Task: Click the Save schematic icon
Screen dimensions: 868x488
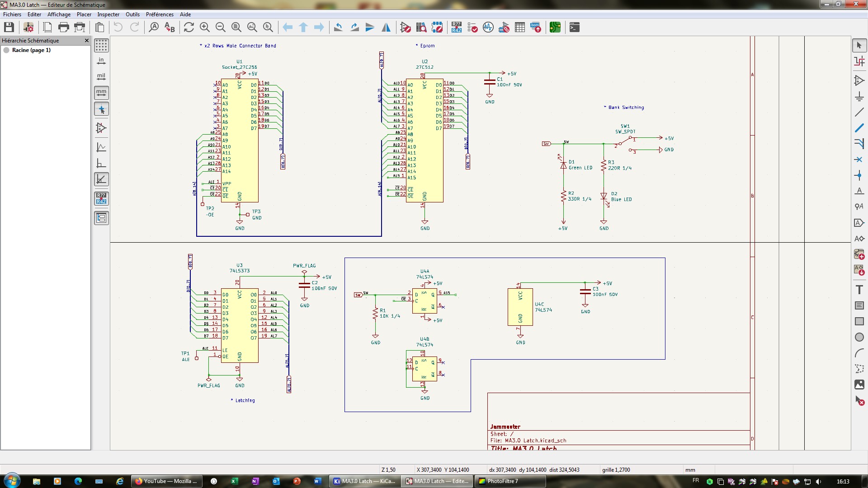Action: (x=9, y=28)
